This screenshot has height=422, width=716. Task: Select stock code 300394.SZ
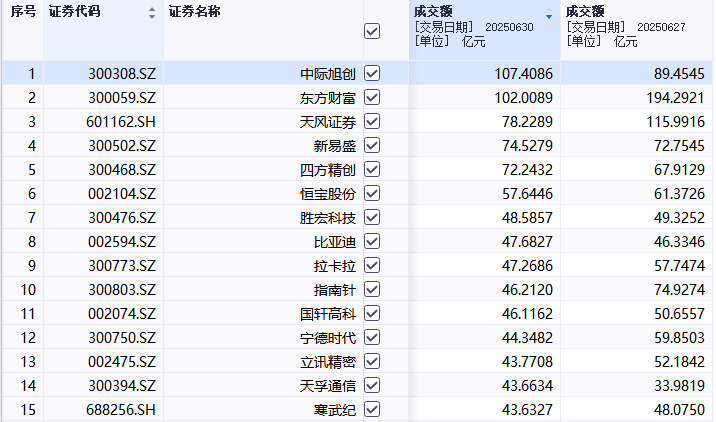[122, 386]
